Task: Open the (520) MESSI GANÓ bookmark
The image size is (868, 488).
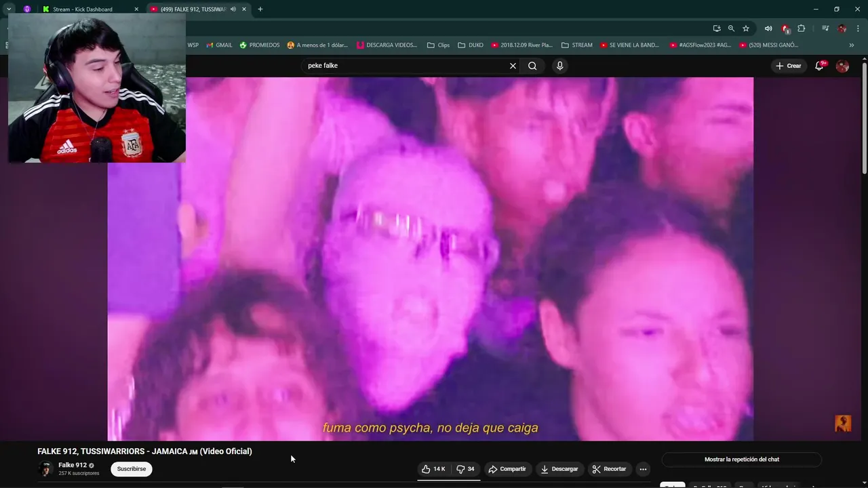Action: pyautogui.click(x=768, y=45)
